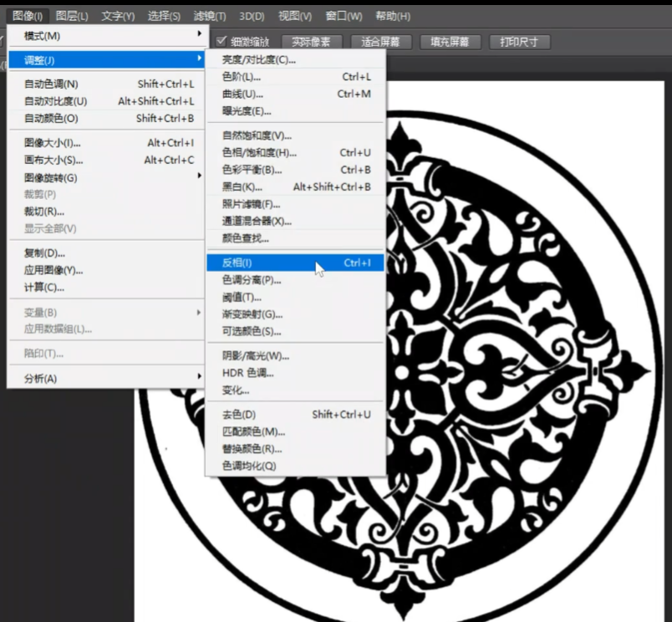Viewport: 672px width, 622px height.
Task: Open 应用图像(Y)... menu item
Action: [x=106, y=270]
